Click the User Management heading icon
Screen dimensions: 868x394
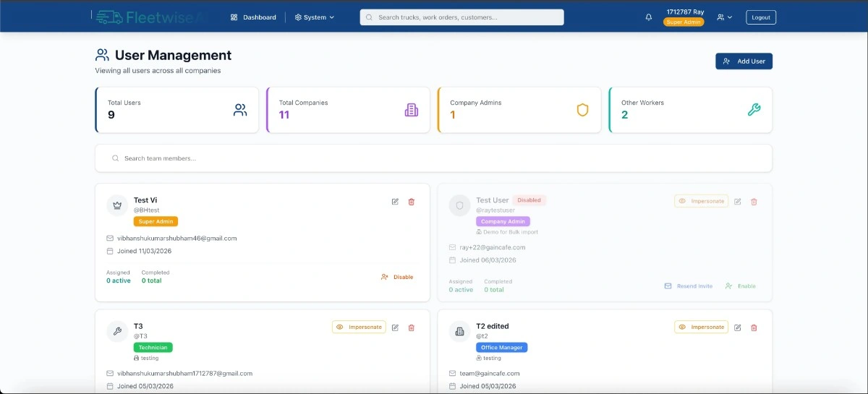pyautogui.click(x=102, y=55)
